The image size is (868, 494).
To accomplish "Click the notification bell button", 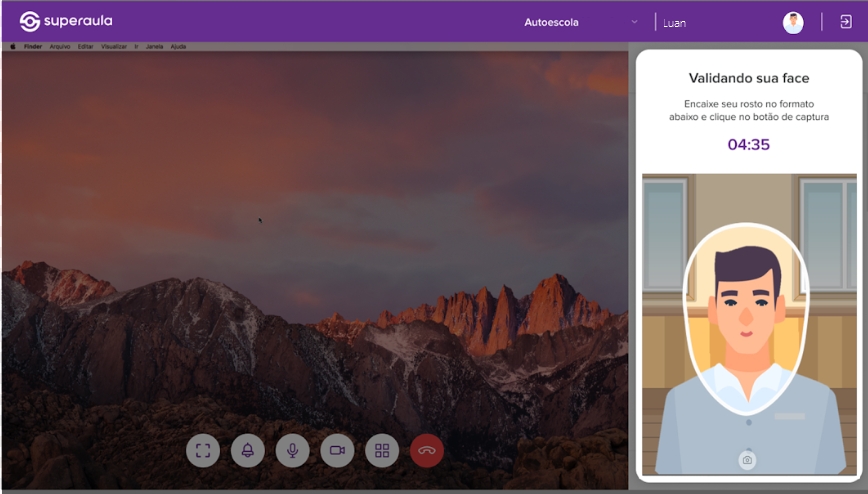I will [247, 450].
